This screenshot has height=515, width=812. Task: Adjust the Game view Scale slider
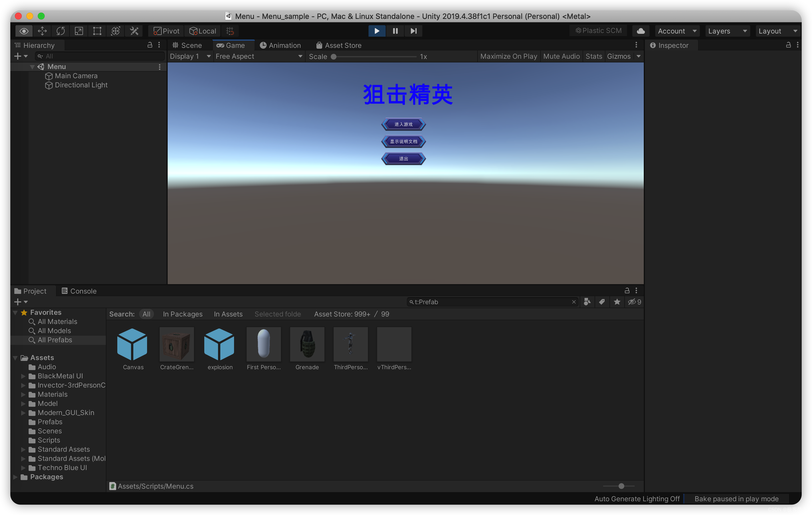pyautogui.click(x=334, y=57)
